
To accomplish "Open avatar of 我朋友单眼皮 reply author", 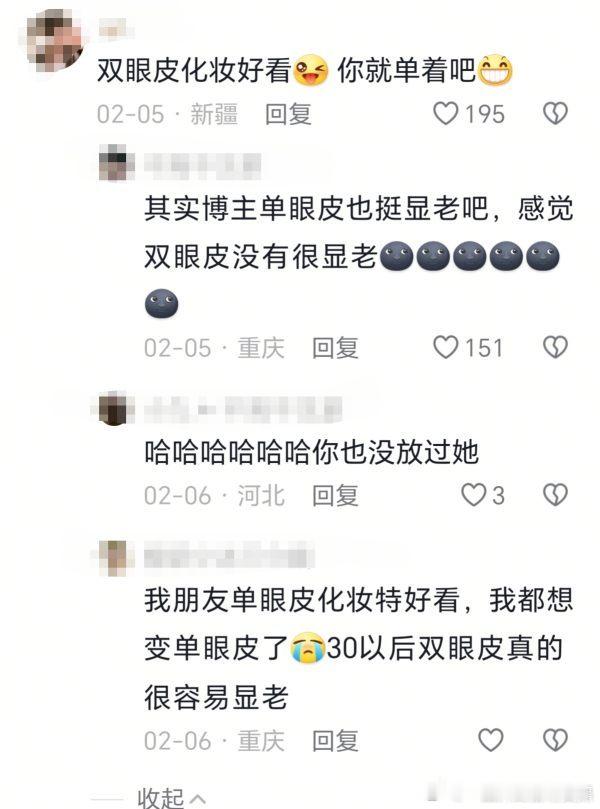I will tap(115, 558).
